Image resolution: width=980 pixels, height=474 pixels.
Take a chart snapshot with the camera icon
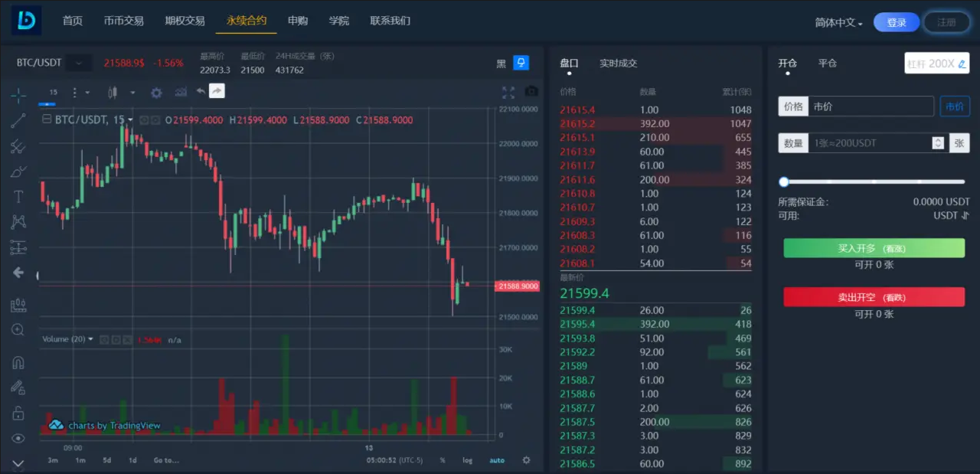[531, 92]
